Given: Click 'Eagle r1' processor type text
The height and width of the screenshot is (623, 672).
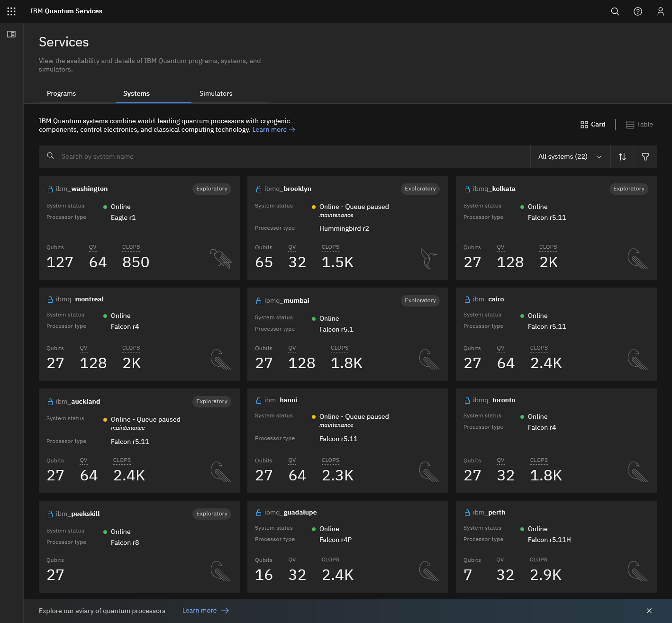Looking at the screenshot, I should 123,218.
